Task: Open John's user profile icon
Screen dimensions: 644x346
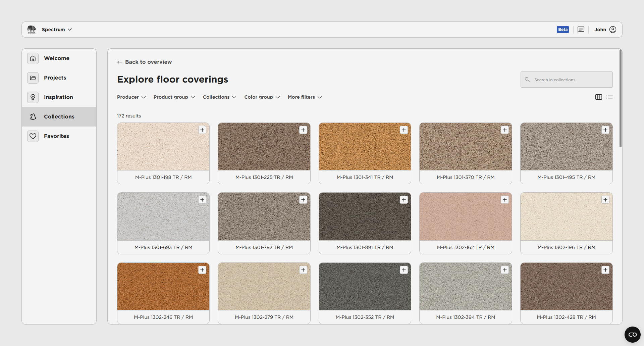Action: 613,30
